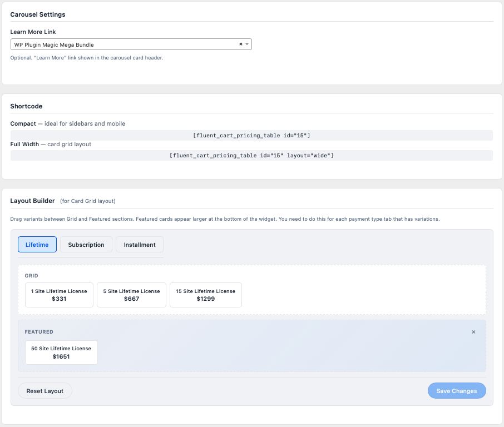
Task: Click the Reset Layout button
Action: point(45,391)
